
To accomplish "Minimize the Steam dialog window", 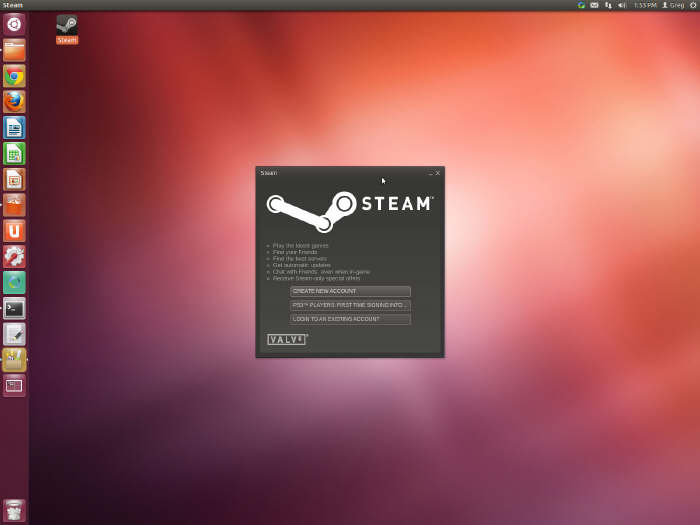I will [x=430, y=173].
